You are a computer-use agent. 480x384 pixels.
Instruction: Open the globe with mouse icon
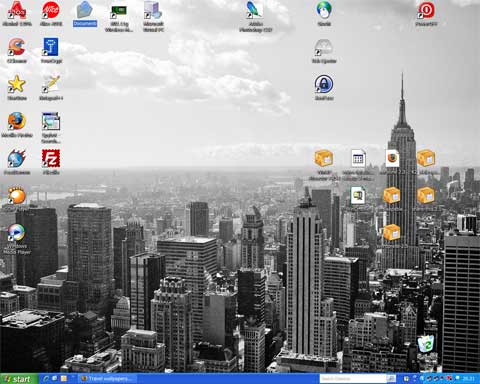[324, 10]
